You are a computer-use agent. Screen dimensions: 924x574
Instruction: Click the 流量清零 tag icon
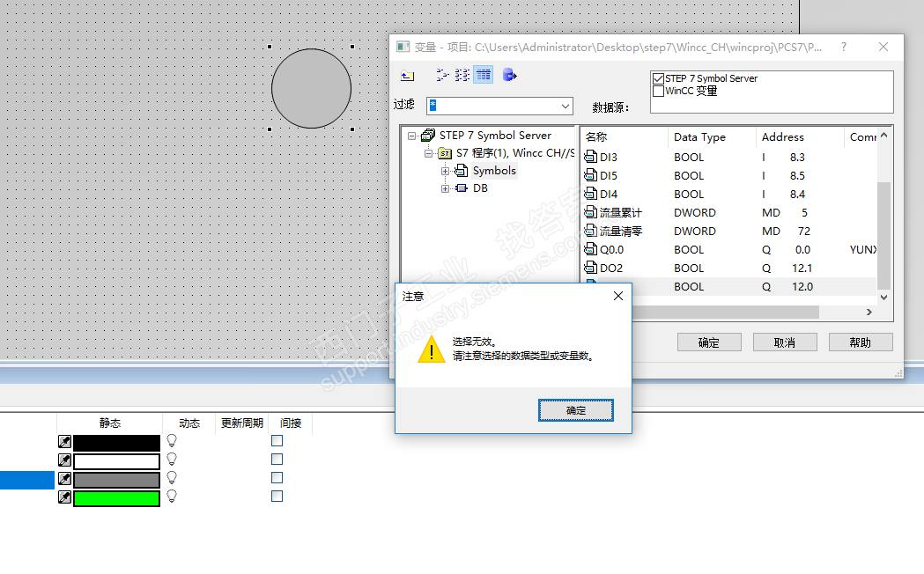[x=590, y=230]
